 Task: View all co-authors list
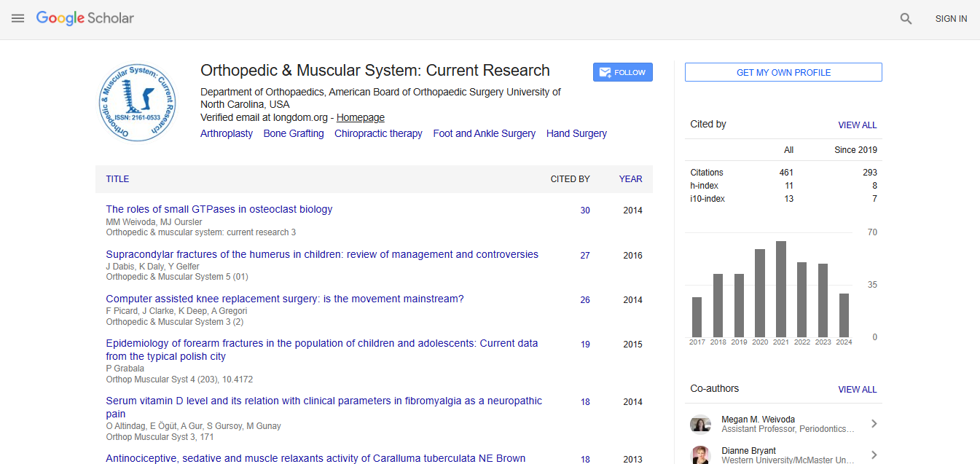pyautogui.click(x=857, y=390)
